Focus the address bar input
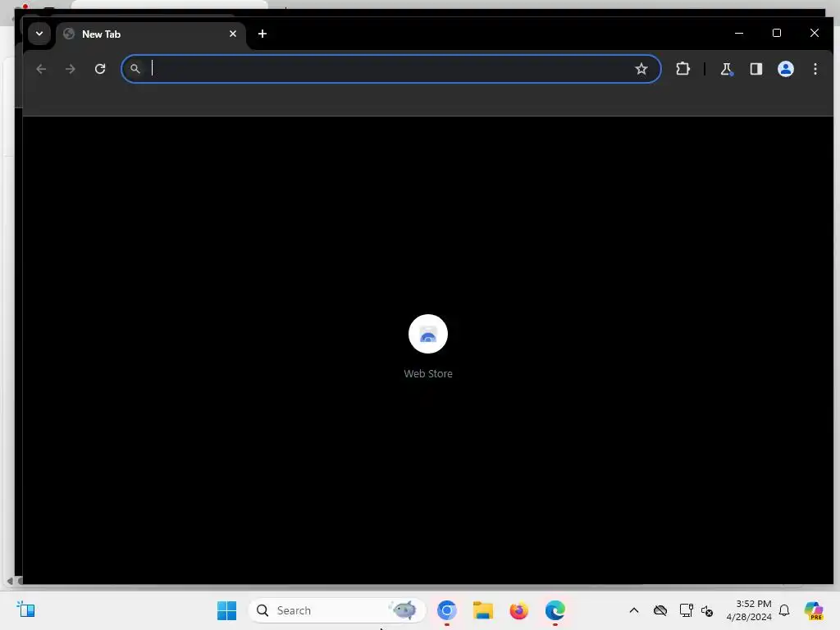Screen dimensions: 840x630 [390, 69]
